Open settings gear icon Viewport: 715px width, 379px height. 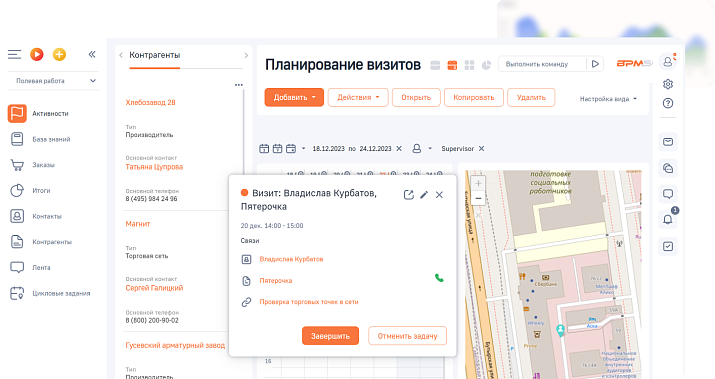(x=668, y=84)
